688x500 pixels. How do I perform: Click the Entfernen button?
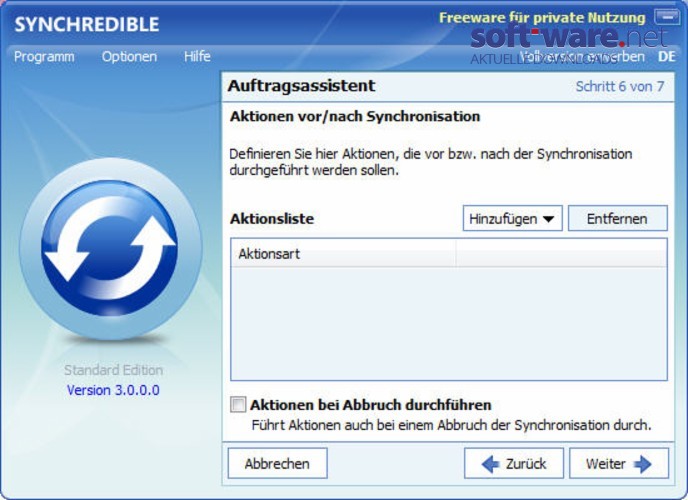pos(617,218)
